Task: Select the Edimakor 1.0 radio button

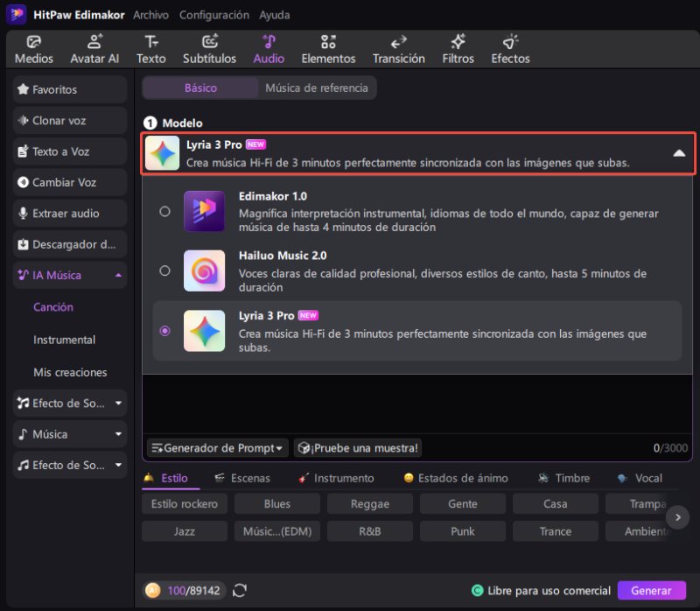Action: click(x=164, y=211)
